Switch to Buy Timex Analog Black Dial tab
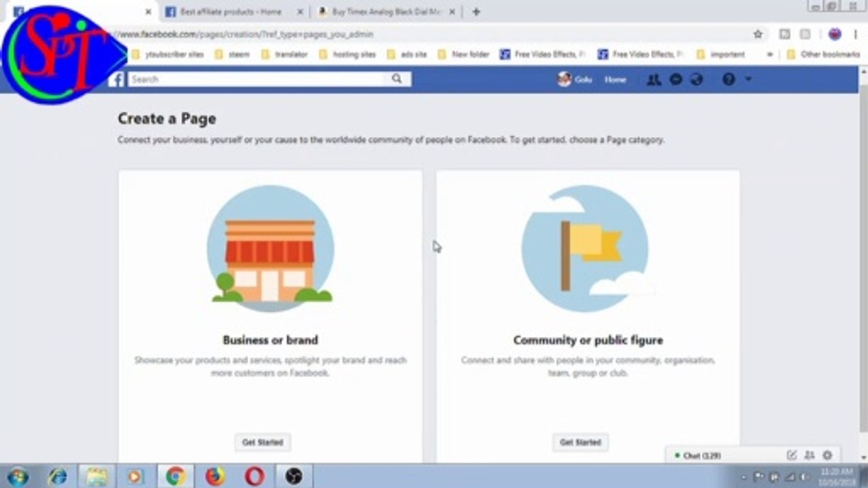The width and height of the screenshot is (868, 488). pyautogui.click(x=387, y=12)
